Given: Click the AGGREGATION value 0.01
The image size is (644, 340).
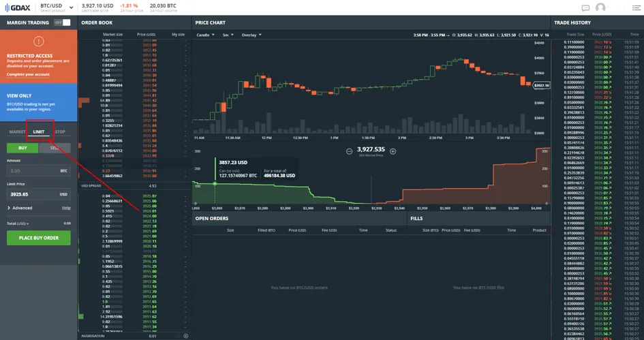Looking at the screenshot, I should 153,336.
